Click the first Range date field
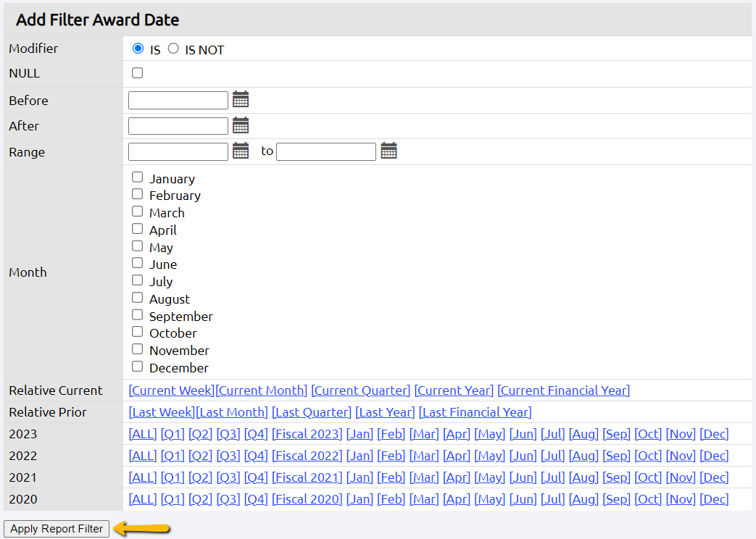 click(x=178, y=151)
